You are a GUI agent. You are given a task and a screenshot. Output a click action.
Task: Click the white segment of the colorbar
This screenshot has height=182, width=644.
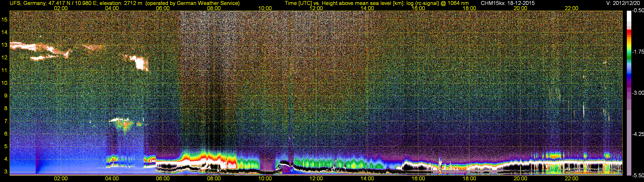click(x=629, y=16)
